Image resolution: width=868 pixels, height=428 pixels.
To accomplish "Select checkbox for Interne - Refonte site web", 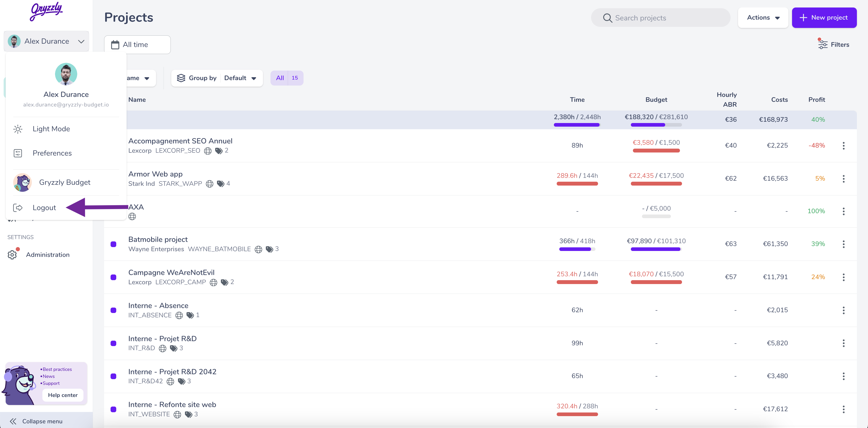I will tap(114, 409).
